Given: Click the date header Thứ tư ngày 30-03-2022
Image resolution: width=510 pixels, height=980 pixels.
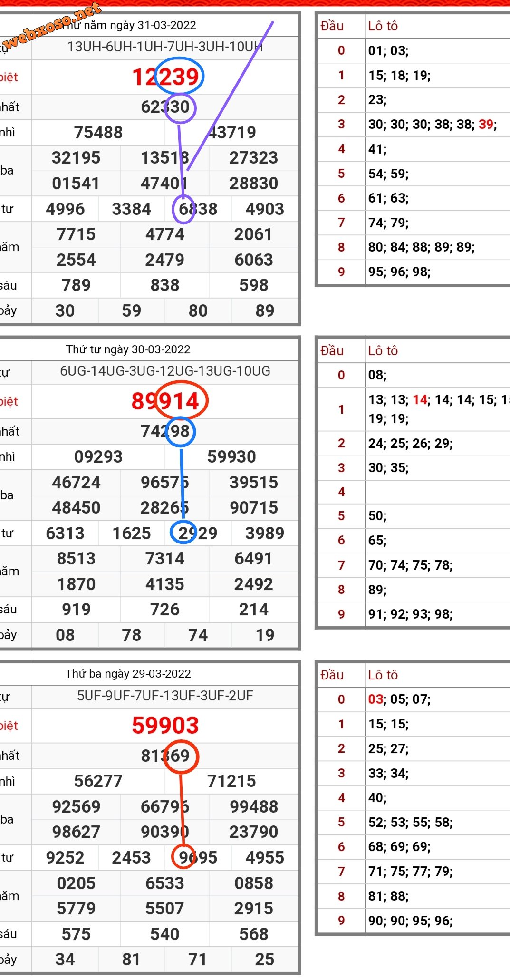Looking at the screenshot, I should click(128, 349).
